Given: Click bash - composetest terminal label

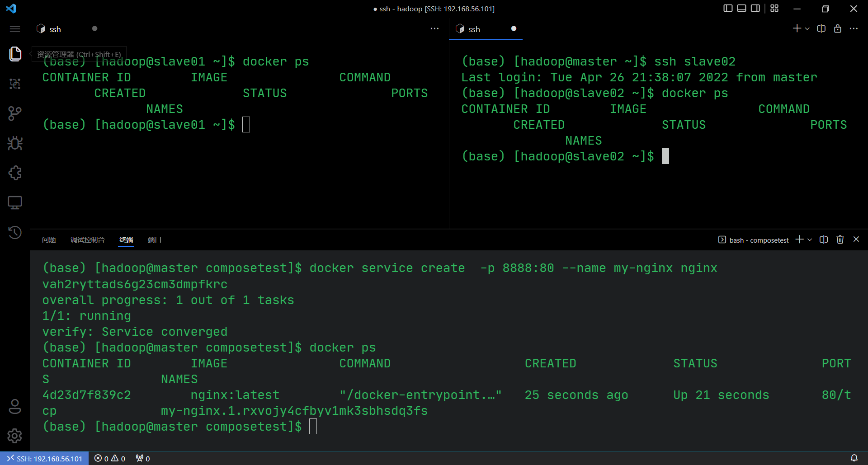Looking at the screenshot, I should coord(754,240).
